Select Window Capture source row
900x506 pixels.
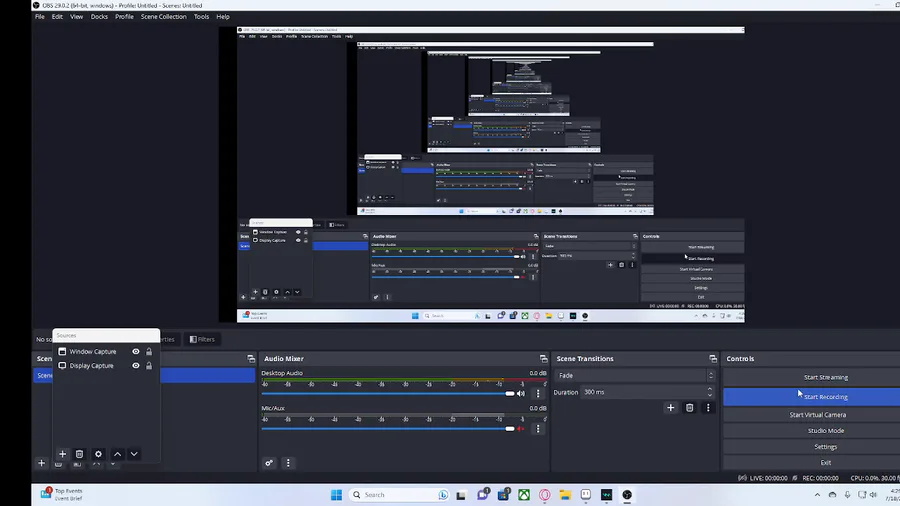click(x=106, y=352)
